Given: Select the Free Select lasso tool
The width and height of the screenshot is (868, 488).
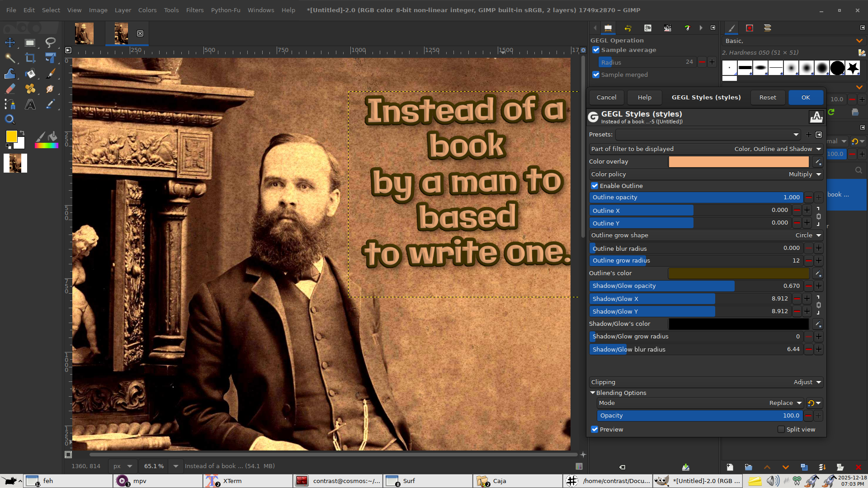Looking at the screenshot, I should click(x=50, y=42).
